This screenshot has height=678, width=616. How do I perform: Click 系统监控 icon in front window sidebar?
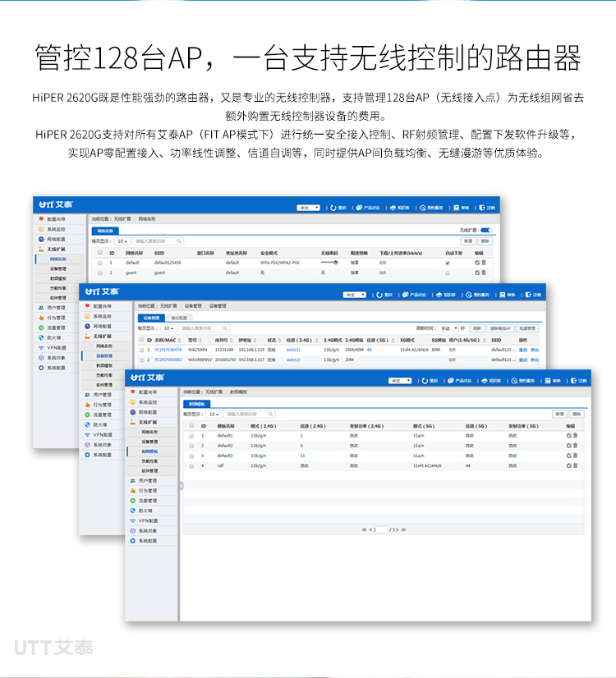click(x=133, y=402)
